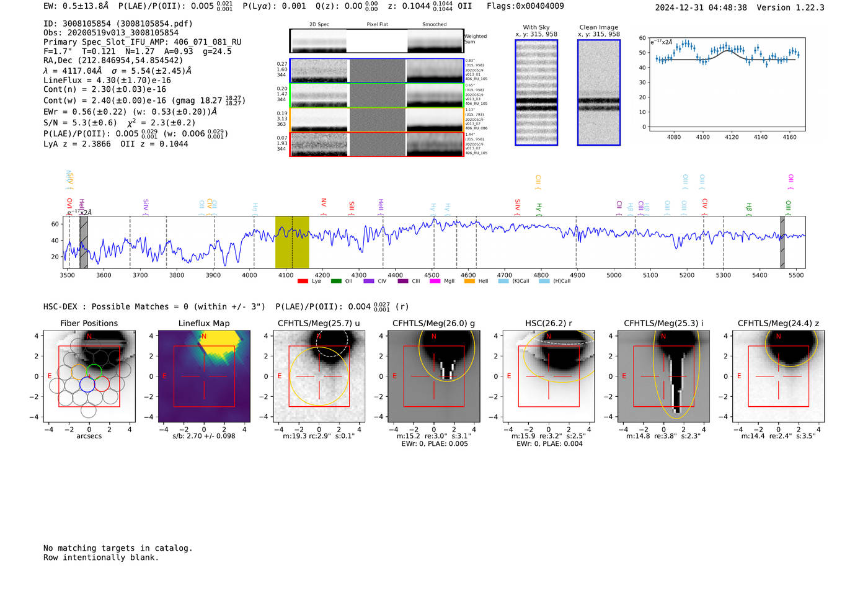
Task: Click the purple CIV legend swatch
Action: [369, 281]
